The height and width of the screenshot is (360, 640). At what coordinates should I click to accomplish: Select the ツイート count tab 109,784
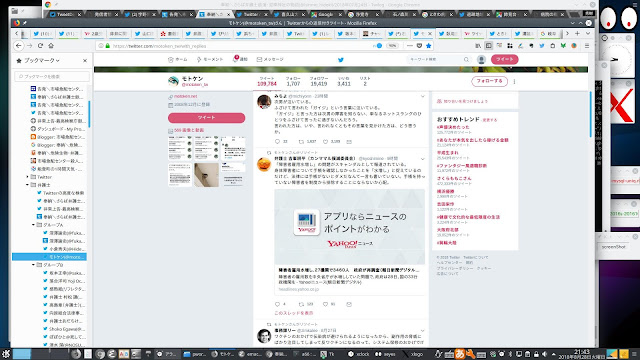point(267,81)
